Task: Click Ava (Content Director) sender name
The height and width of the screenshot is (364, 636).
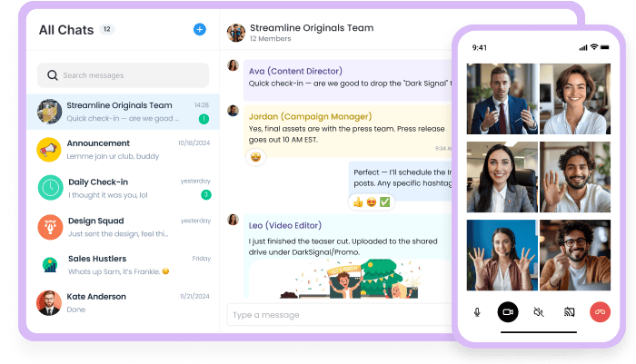Action: (x=295, y=71)
